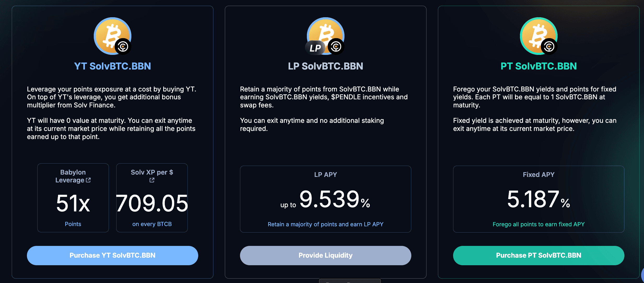Select the PT SolvBTC.BBN heading
This screenshot has height=283, width=644.
click(x=538, y=66)
